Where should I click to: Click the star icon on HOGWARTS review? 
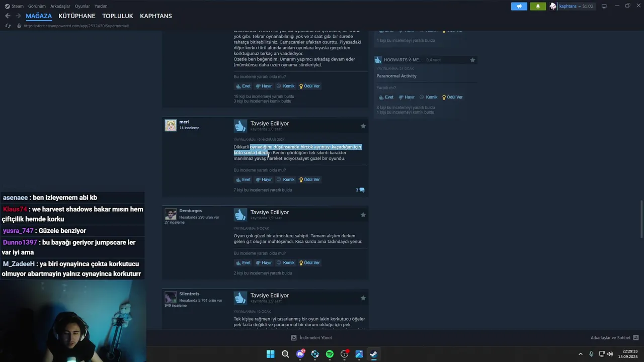coord(472,60)
